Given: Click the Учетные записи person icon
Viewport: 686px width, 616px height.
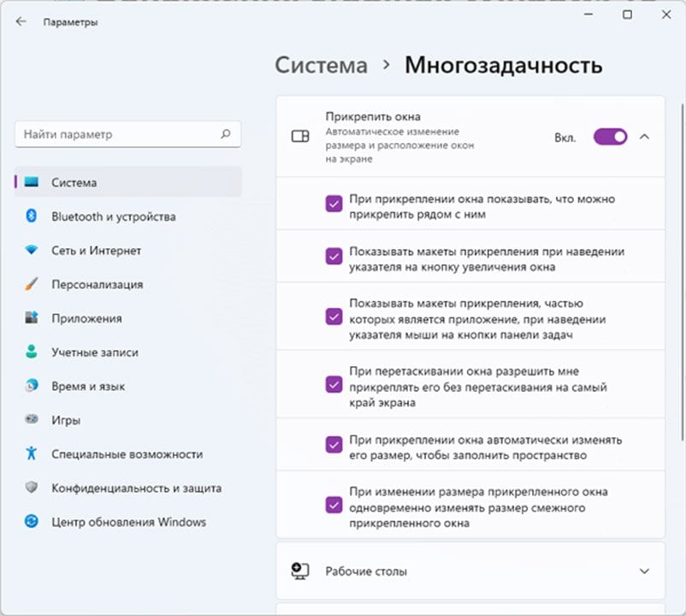Looking at the screenshot, I should click(x=31, y=352).
